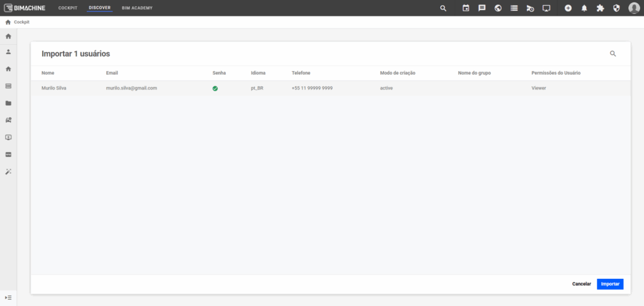Viewport: 644px width, 306px height.
Task: Expand the left sidebar menu
Action: [8, 297]
